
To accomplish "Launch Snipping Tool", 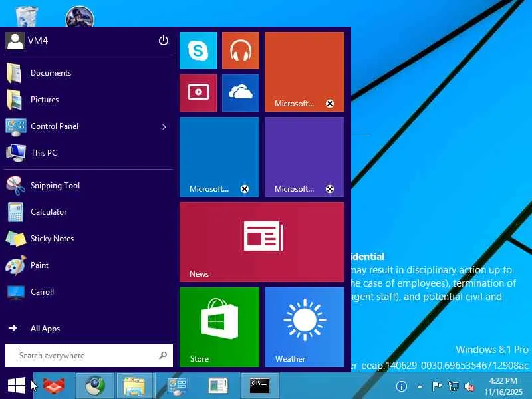I will (x=89, y=186).
